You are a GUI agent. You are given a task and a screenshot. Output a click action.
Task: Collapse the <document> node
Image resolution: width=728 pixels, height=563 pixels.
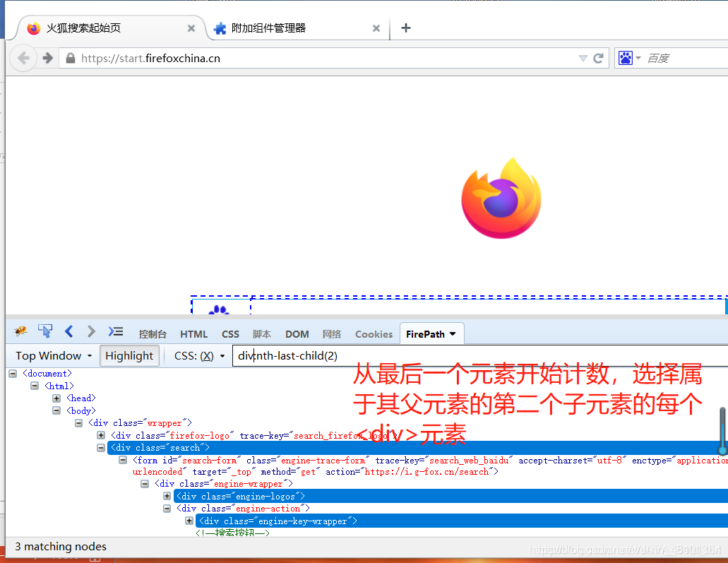click(x=13, y=374)
